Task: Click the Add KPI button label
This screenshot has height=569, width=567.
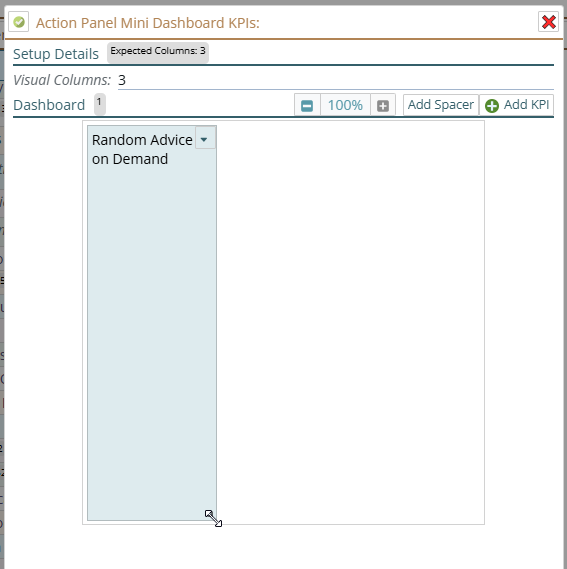Action: pos(526,105)
